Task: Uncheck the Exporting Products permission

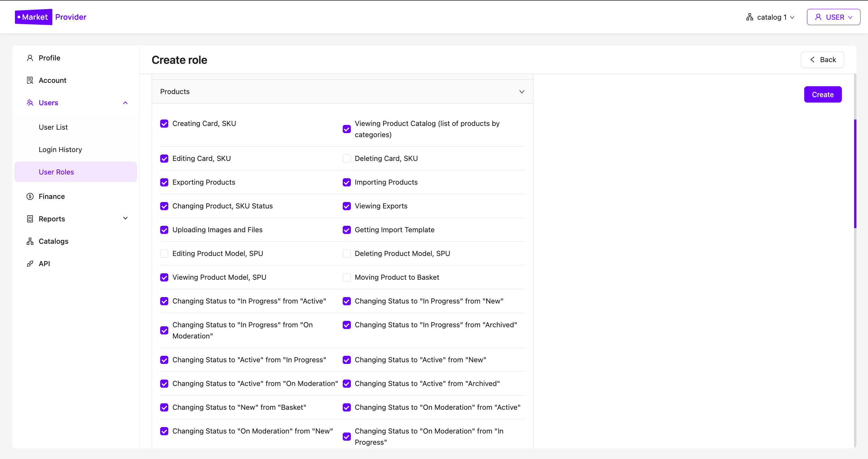Action: 164,182
